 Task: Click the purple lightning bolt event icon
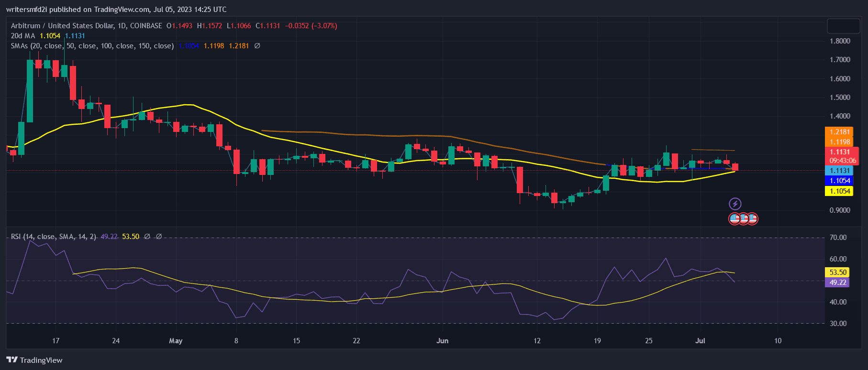(735, 204)
